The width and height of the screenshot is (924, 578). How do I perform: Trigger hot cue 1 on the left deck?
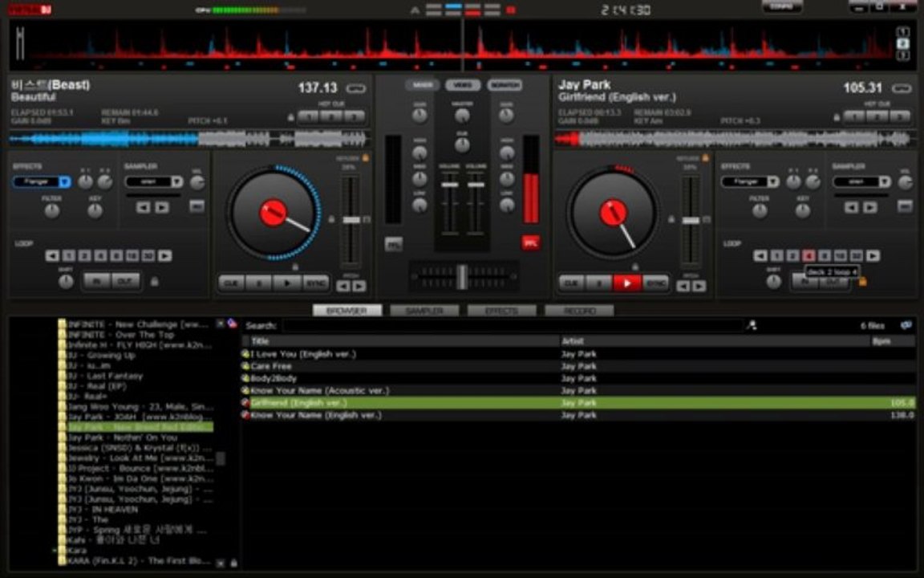(308, 116)
